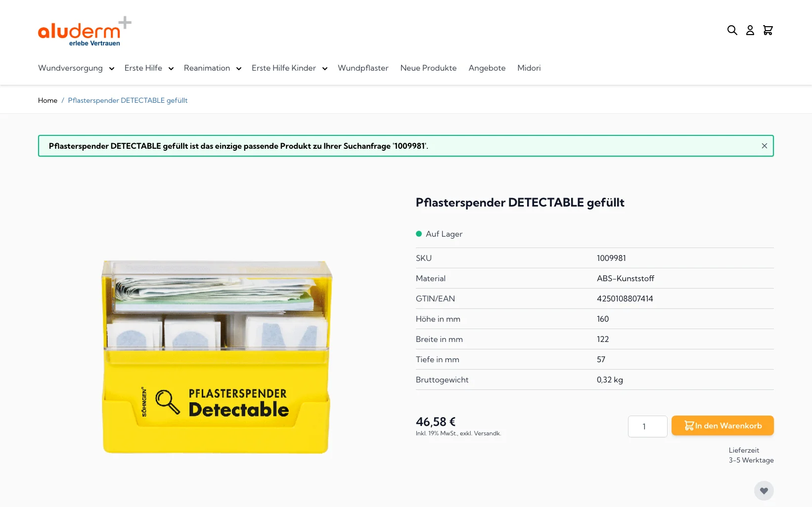The height and width of the screenshot is (507, 812).
Task: Open the shopping cart icon in header
Action: pyautogui.click(x=768, y=30)
